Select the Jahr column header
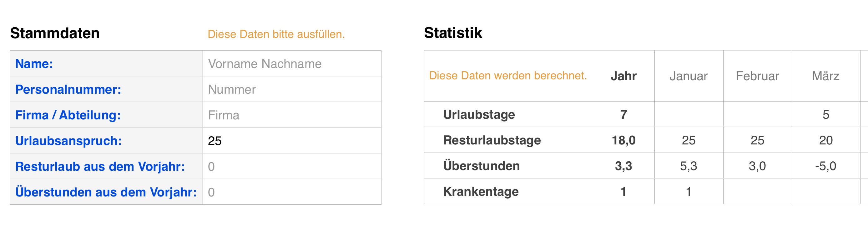Viewport: 868px width, 245px height. (x=623, y=76)
